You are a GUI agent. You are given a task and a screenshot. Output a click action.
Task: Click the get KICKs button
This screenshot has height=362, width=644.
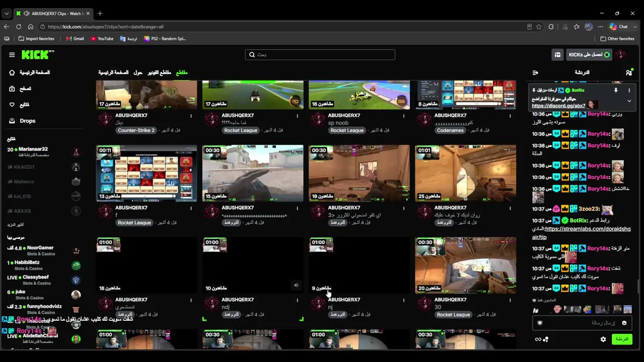[x=589, y=55]
